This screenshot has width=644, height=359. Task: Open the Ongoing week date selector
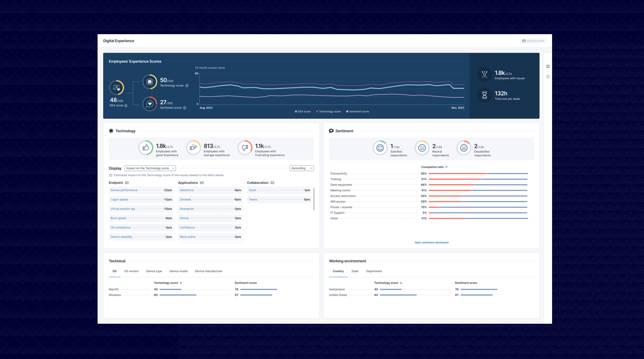click(533, 41)
